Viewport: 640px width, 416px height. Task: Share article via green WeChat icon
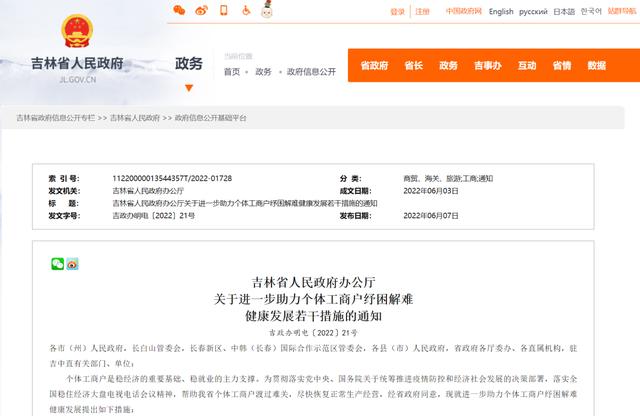pos(58,264)
